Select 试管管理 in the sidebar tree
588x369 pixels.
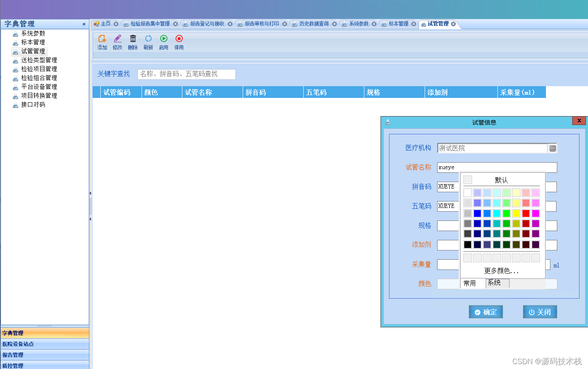(33, 51)
